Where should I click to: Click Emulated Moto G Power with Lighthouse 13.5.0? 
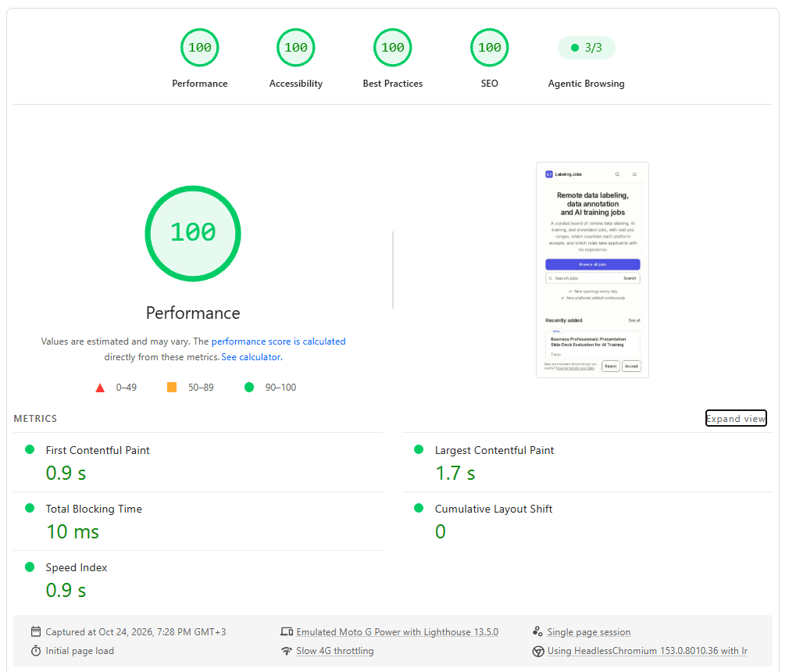[x=398, y=632]
